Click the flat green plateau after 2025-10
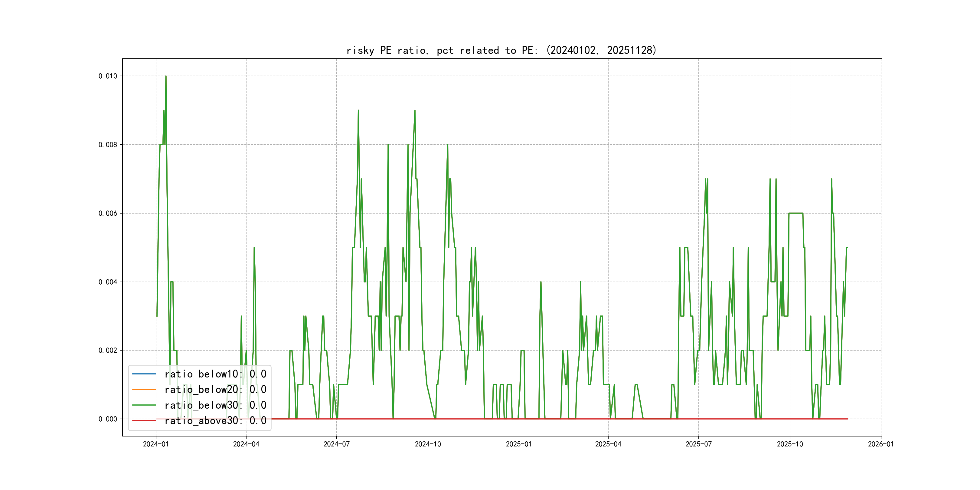Viewport: 980px width, 490px height. pyautogui.click(x=796, y=213)
